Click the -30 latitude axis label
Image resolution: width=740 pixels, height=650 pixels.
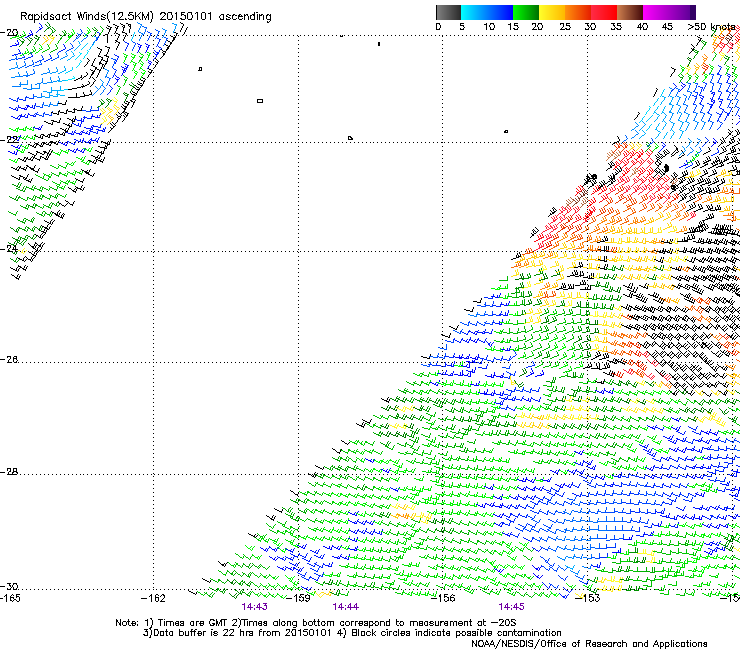pos(9,587)
